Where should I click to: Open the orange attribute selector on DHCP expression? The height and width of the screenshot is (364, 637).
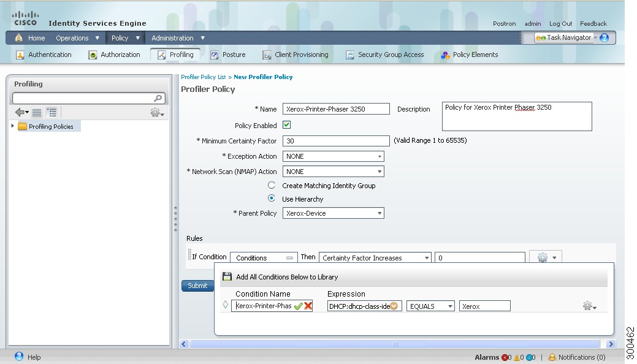394,306
